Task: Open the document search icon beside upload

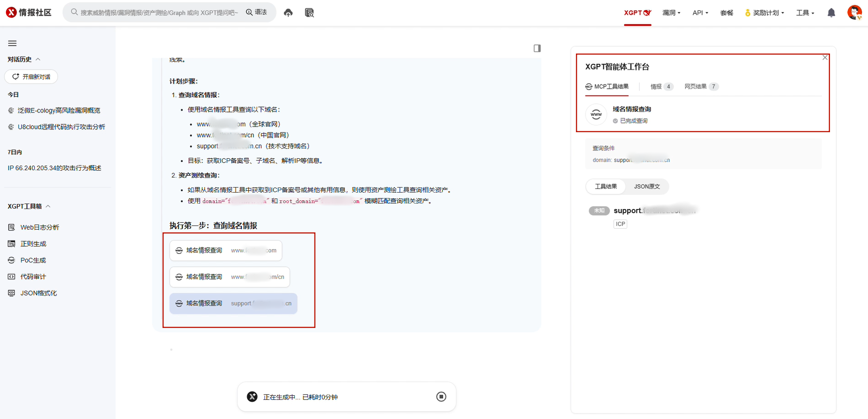Action: click(x=309, y=13)
